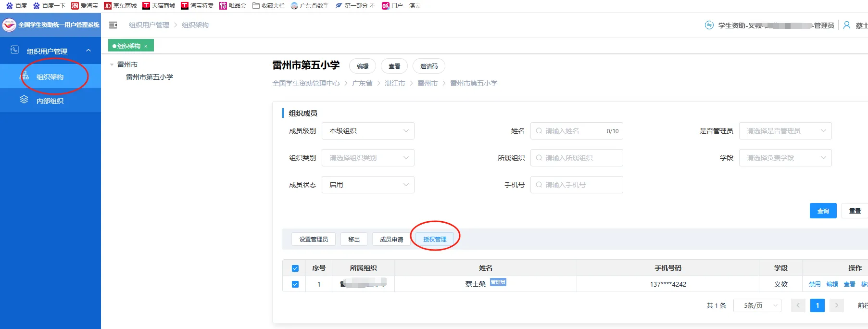Open the 成员级别 dropdown
Viewport: 868px width, 329px height.
368,131
